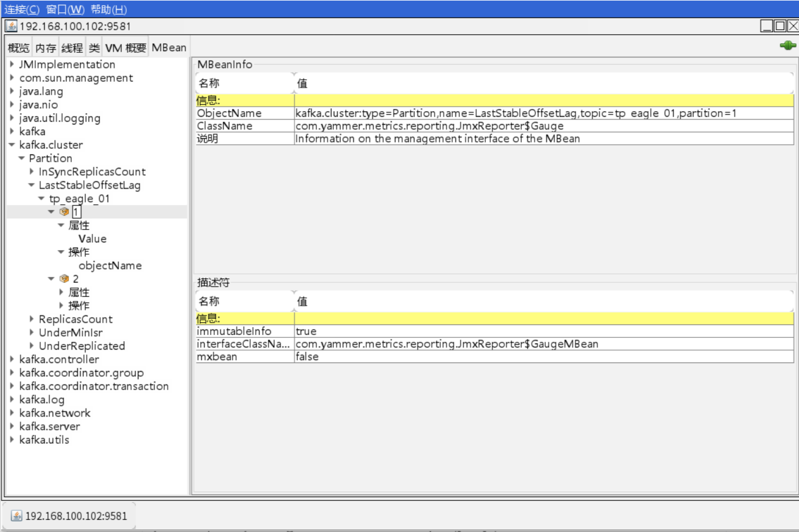
Task: Click the Java icon in bottom taskbar entry
Action: [x=16, y=516]
